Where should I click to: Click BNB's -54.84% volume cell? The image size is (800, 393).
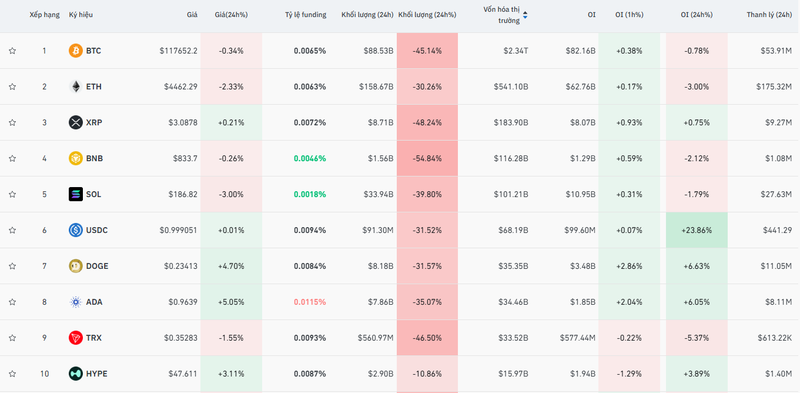(427, 158)
